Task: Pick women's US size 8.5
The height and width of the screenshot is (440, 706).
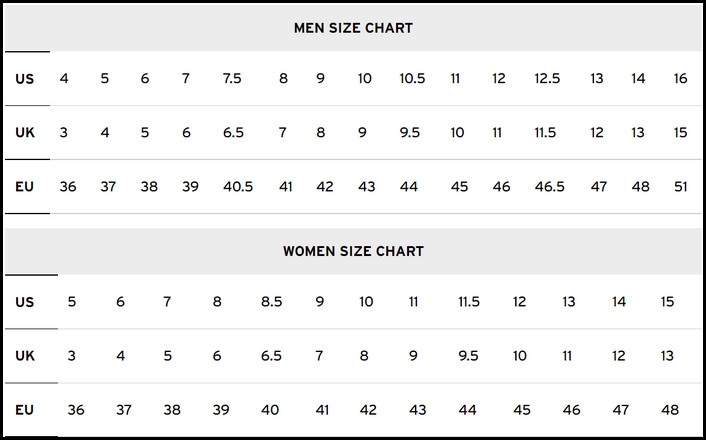Action: [271, 301]
